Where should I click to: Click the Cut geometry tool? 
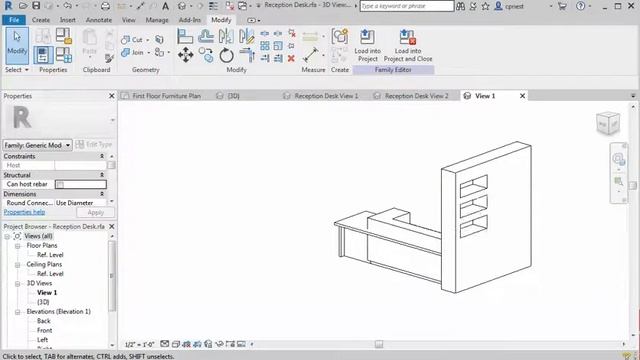[x=132, y=40]
